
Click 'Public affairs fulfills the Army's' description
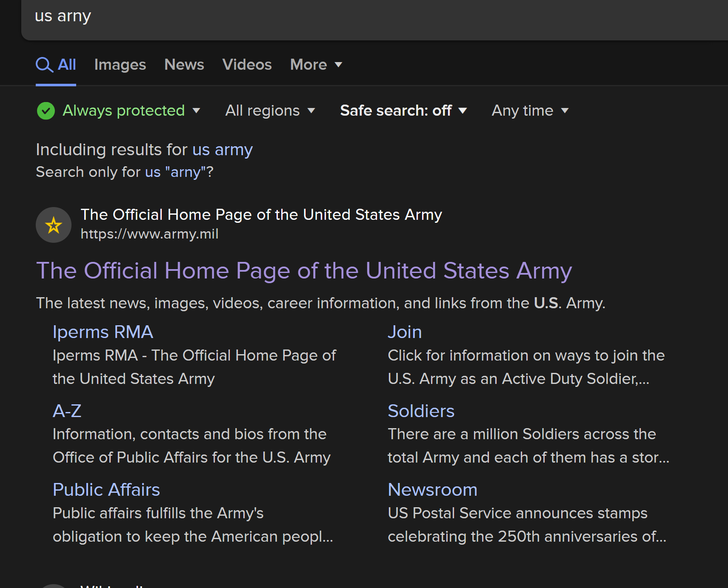[193, 525]
